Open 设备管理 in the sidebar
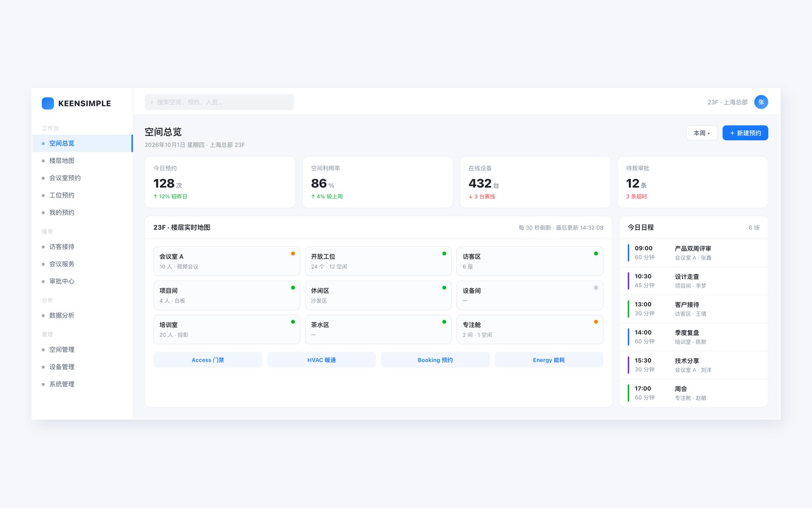 (82, 367)
